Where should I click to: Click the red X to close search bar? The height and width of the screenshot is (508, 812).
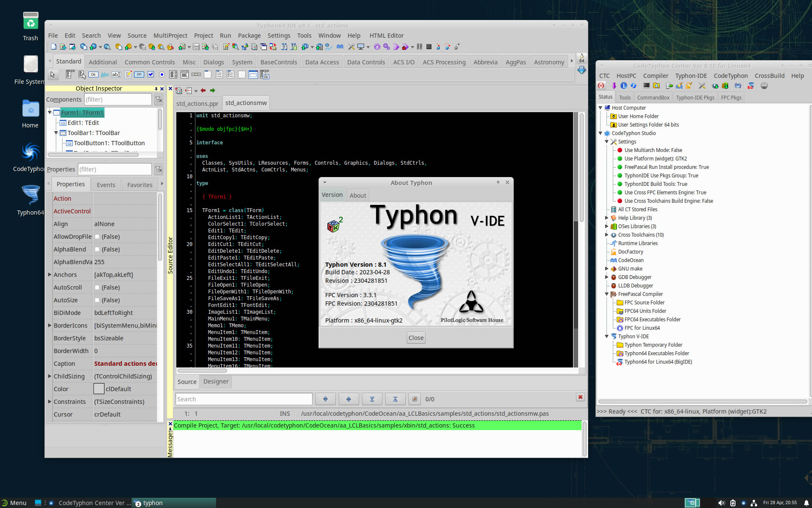[x=580, y=397]
